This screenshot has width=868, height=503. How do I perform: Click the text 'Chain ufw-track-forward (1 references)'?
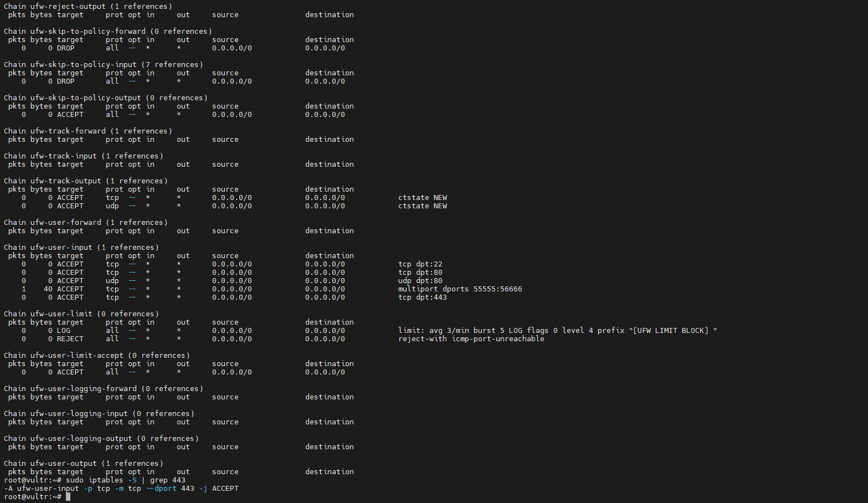88,131
